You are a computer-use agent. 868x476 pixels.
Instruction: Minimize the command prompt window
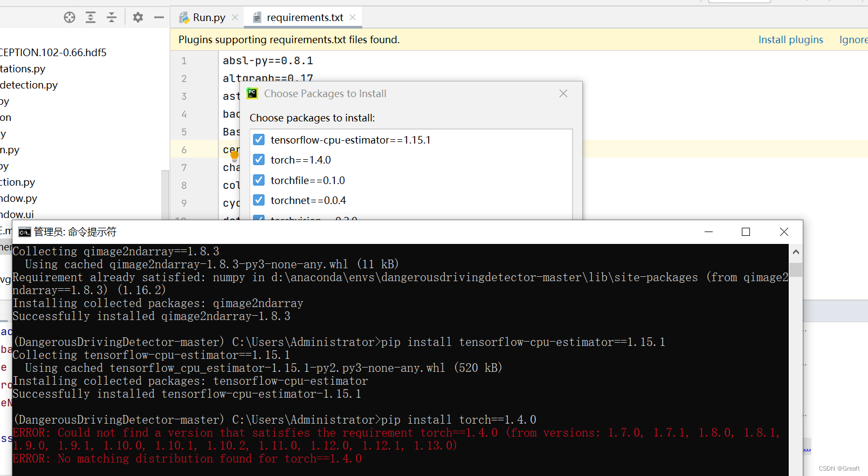click(709, 232)
